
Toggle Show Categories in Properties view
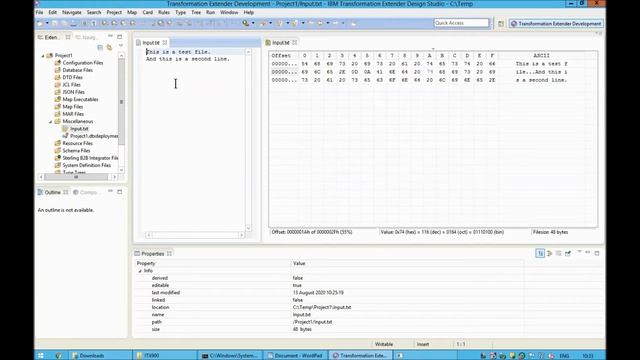tap(540, 253)
